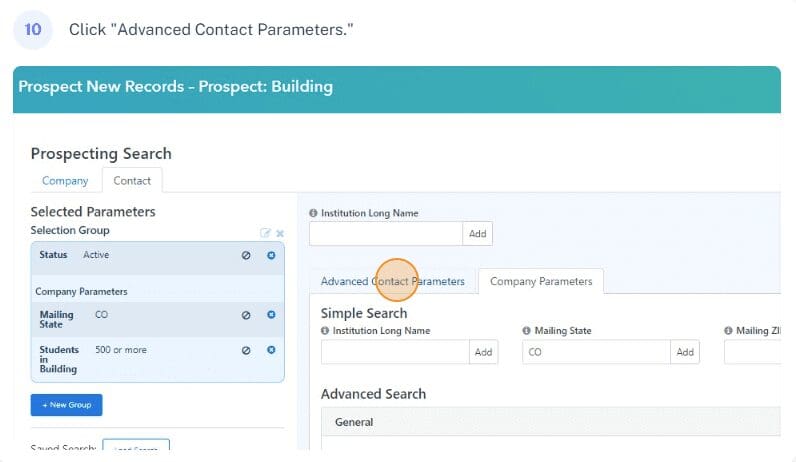Exclude the Students in Building parameter
The width and height of the screenshot is (796, 462).
click(x=246, y=350)
